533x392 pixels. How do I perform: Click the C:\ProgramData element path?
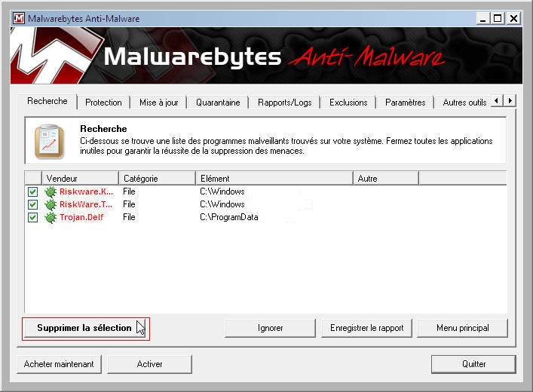tap(228, 217)
